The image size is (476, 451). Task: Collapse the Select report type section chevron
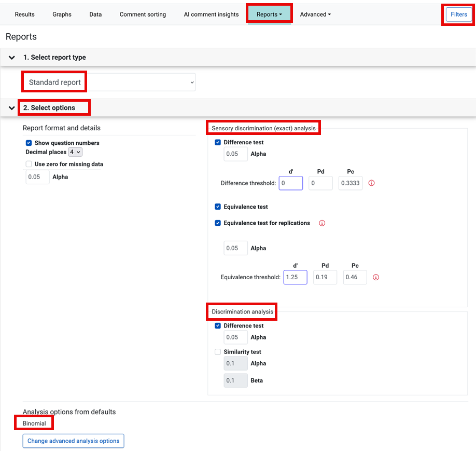pos(12,58)
